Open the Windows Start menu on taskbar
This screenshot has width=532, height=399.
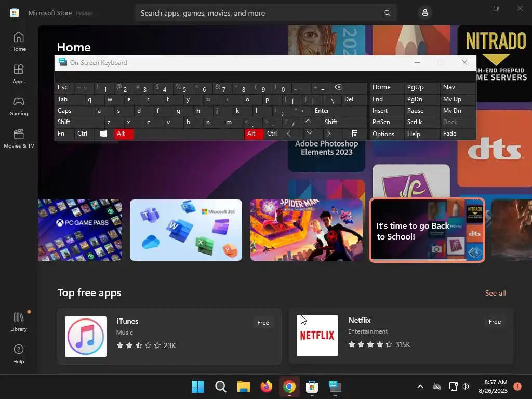[197, 387]
